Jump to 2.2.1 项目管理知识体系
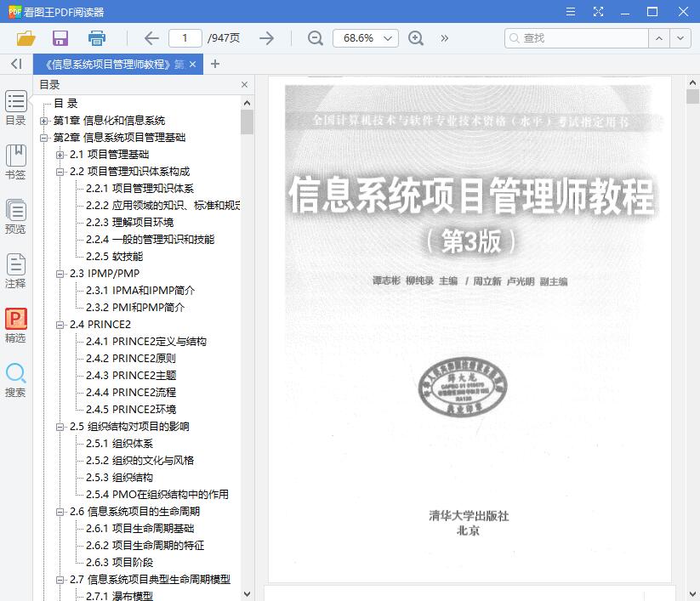The width and height of the screenshot is (700, 601). 139,188
